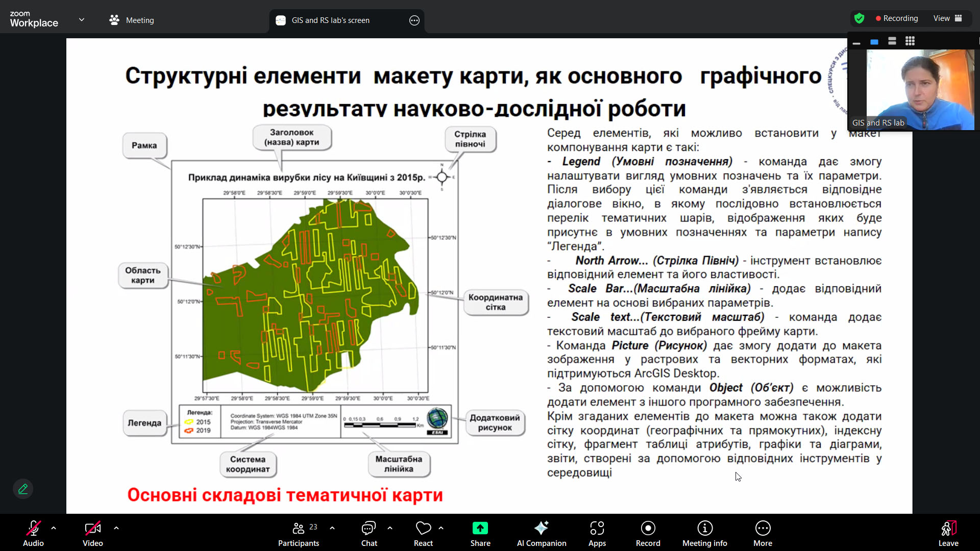Turn on the Video camera
The image size is (980, 551).
tap(92, 528)
